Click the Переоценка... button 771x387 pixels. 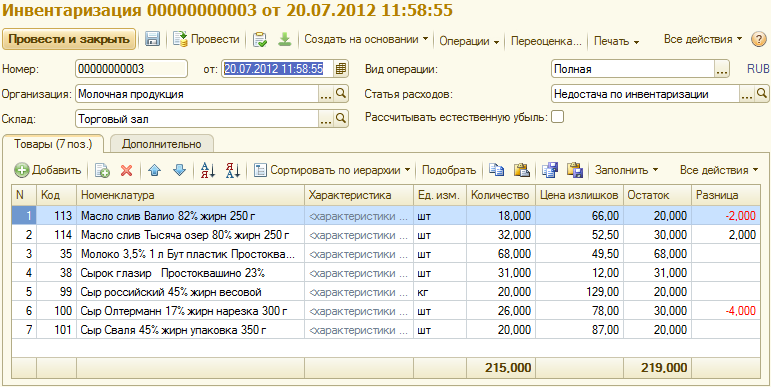[x=546, y=41]
